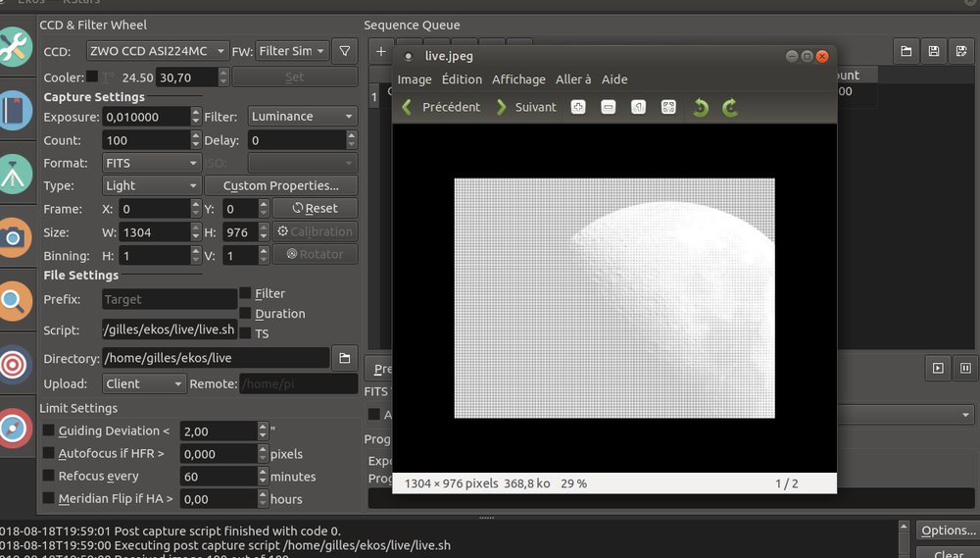The height and width of the screenshot is (558, 980).
Task: Open filter settings funnel icon
Action: pos(344,50)
